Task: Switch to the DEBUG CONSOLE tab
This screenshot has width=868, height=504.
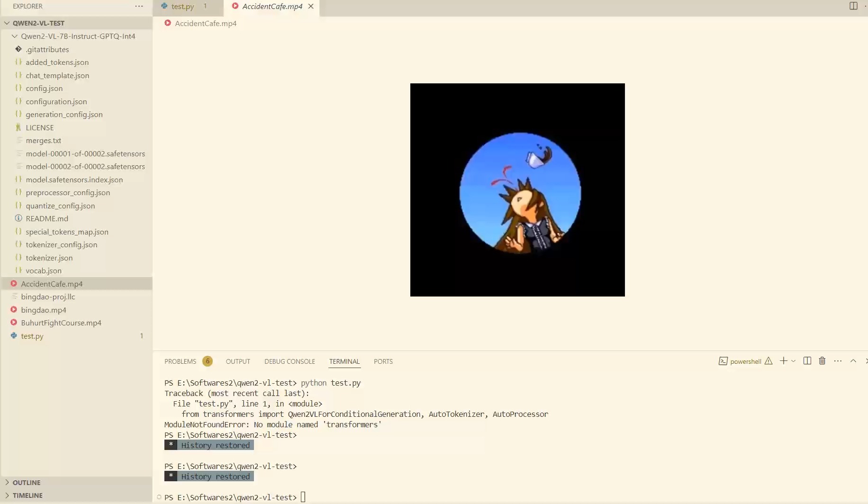Action: coord(289,361)
